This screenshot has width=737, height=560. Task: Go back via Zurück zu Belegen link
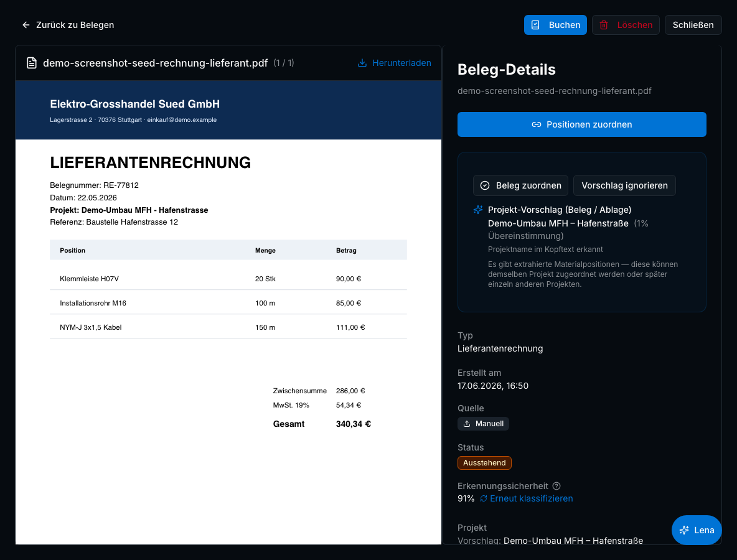68,25
